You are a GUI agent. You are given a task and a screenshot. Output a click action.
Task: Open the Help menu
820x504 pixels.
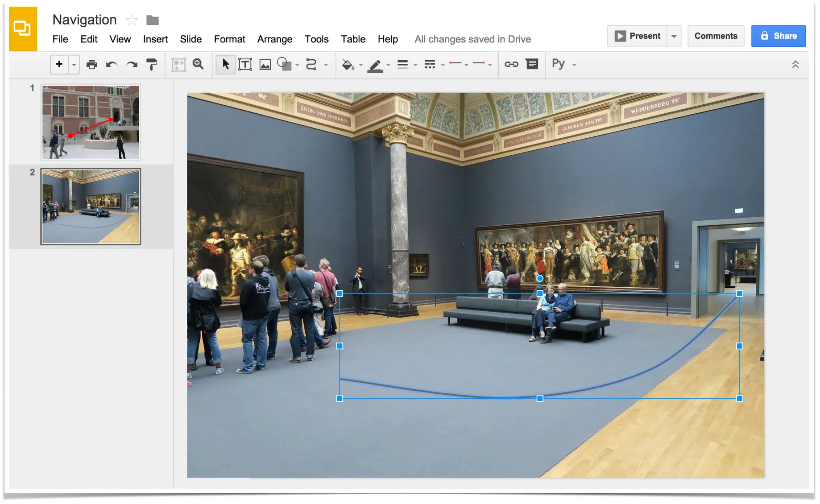click(x=388, y=39)
